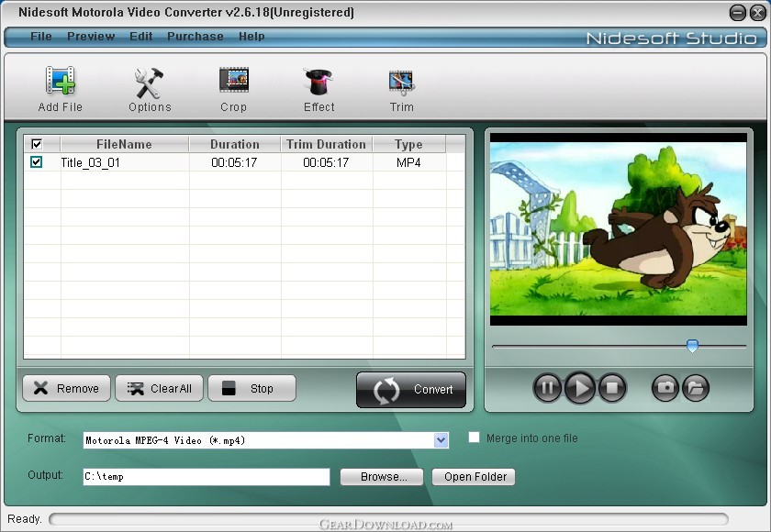Open the Preview menu
Viewport: 771px width, 532px height.
pos(91,37)
